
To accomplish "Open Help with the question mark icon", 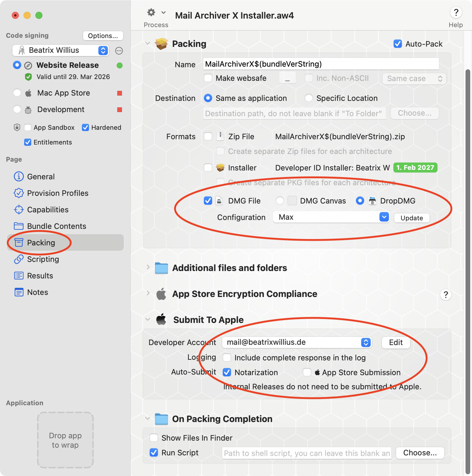I will (x=456, y=13).
